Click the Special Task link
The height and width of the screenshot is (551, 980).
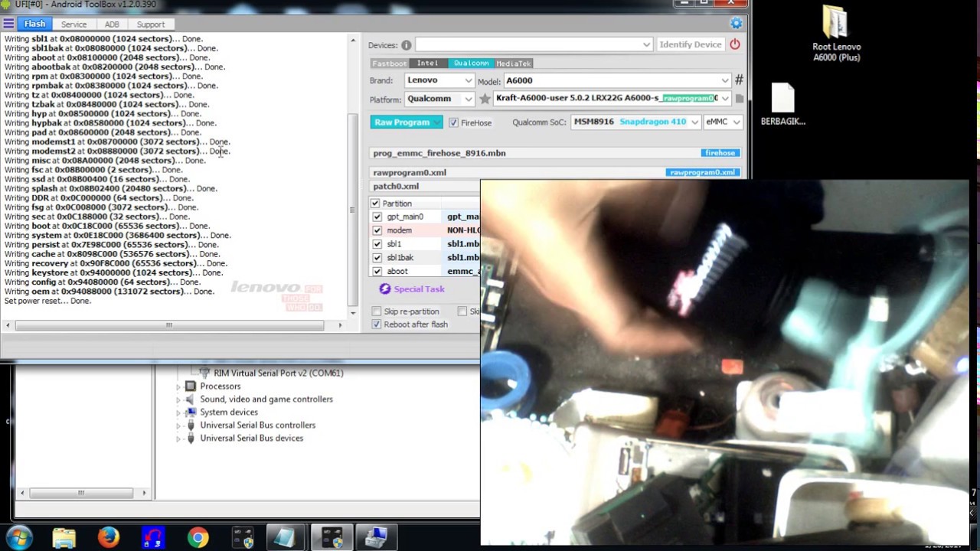pos(419,289)
